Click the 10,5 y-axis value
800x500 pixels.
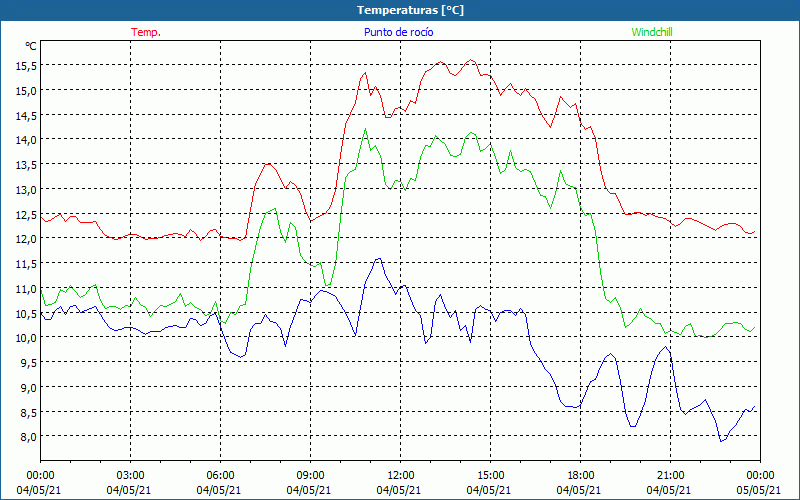click(25, 314)
